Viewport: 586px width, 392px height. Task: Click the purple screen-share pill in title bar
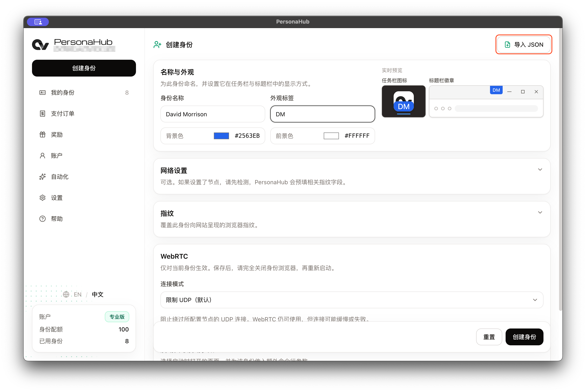point(38,22)
